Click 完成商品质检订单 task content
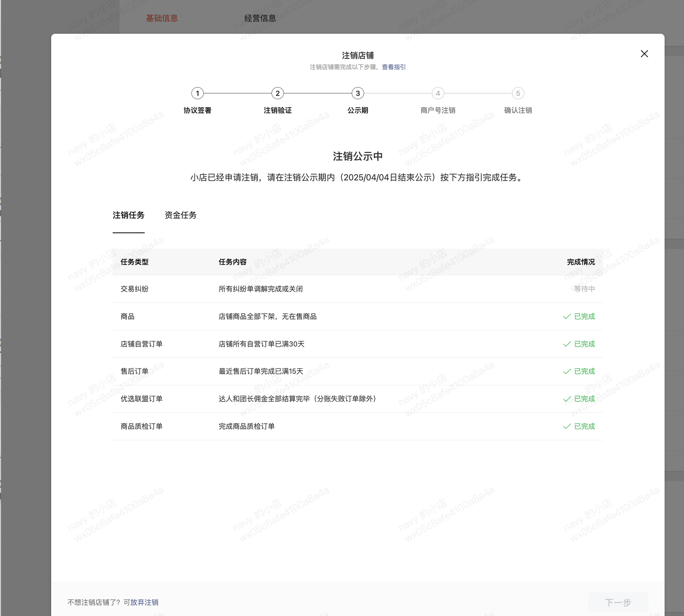Viewport: 684px width, 616px height. 247,426
